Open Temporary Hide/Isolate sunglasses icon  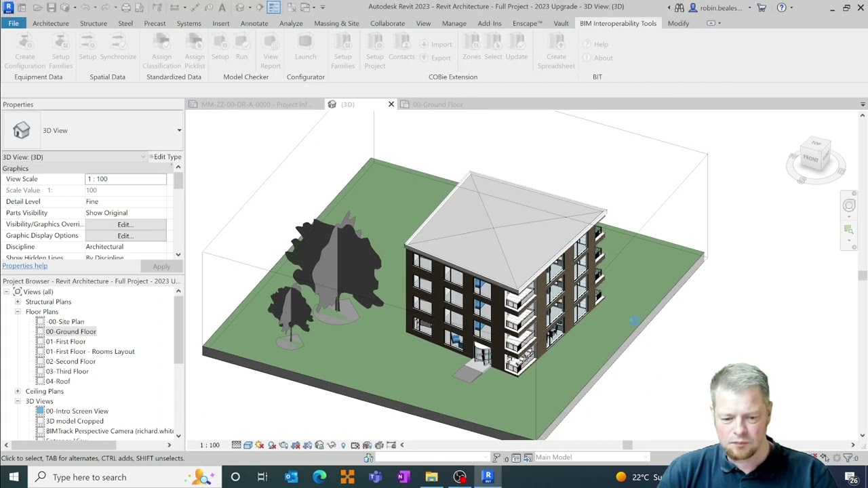(331, 445)
